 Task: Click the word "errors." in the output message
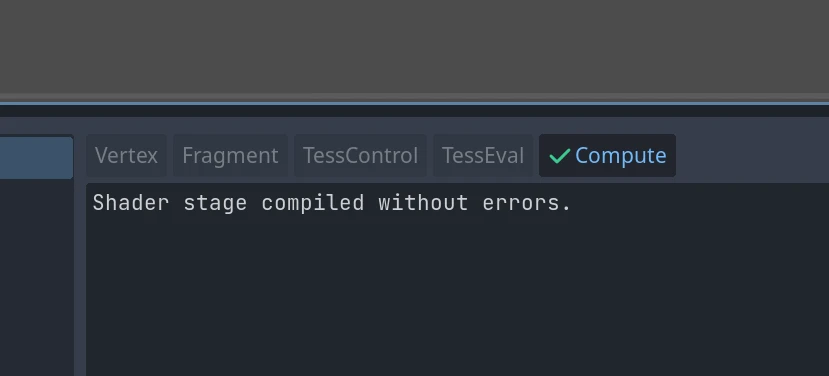pos(527,203)
